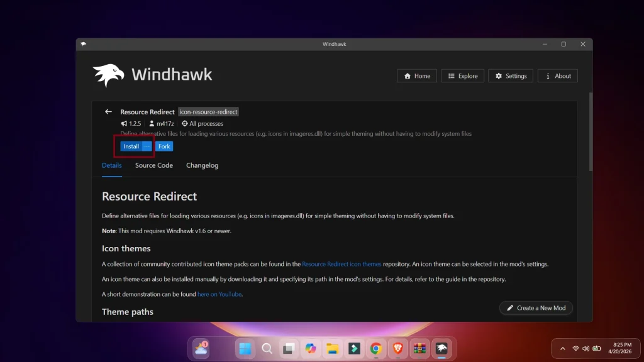Viewport: 644px width, 362px height.
Task: Expand the hidden icons tray chevron
Action: pyautogui.click(x=562, y=348)
